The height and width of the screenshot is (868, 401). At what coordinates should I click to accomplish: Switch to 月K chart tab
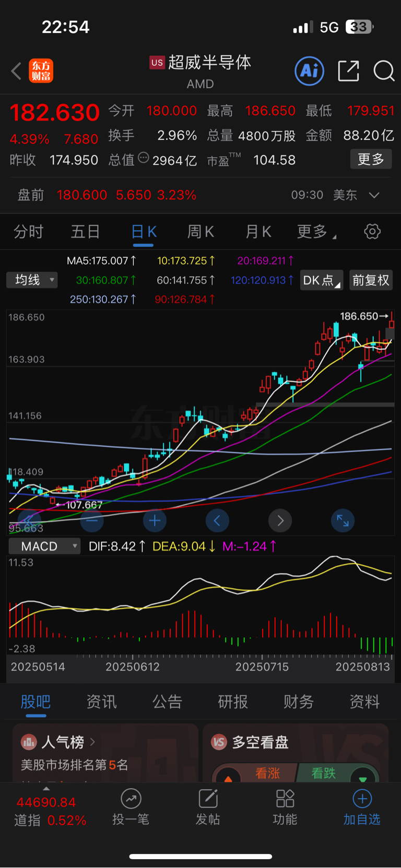point(258,232)
